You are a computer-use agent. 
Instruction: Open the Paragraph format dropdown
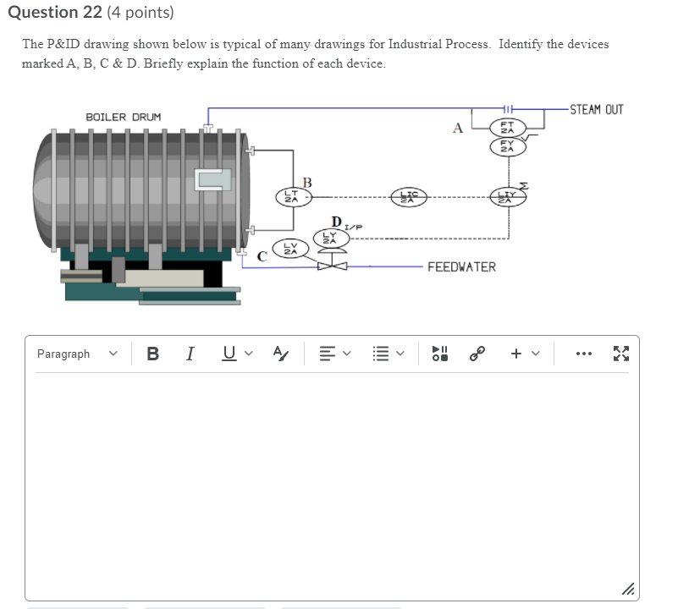[76, 353]
